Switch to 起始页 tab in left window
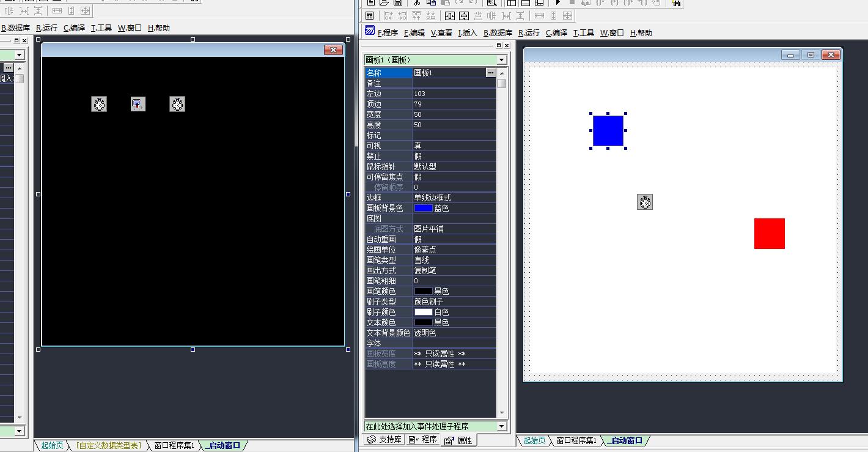 point(52,445)
